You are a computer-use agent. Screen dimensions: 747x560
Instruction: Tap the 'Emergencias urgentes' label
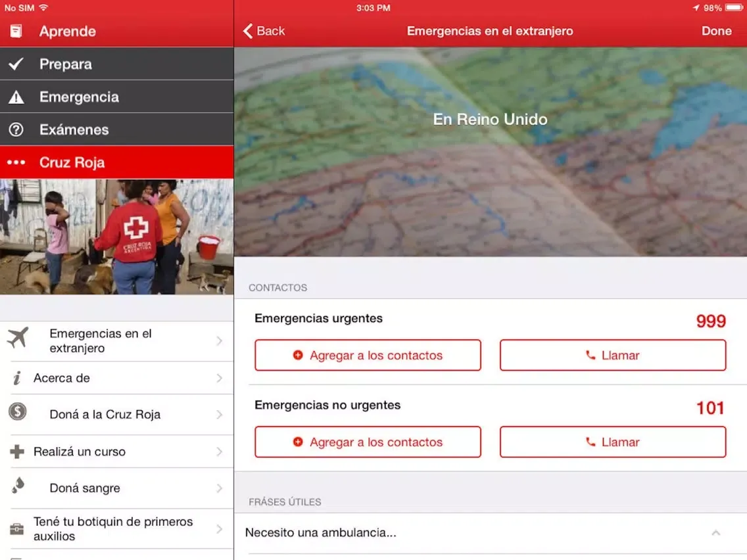319,318
